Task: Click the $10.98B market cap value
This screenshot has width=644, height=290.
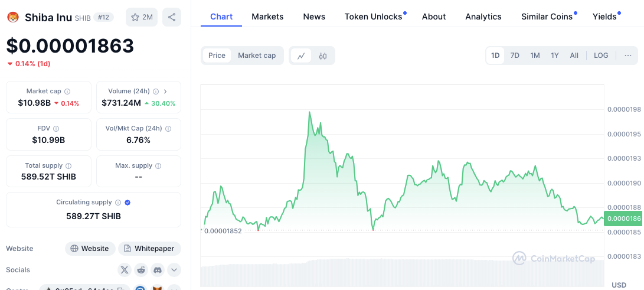Action: click(34, 103)
